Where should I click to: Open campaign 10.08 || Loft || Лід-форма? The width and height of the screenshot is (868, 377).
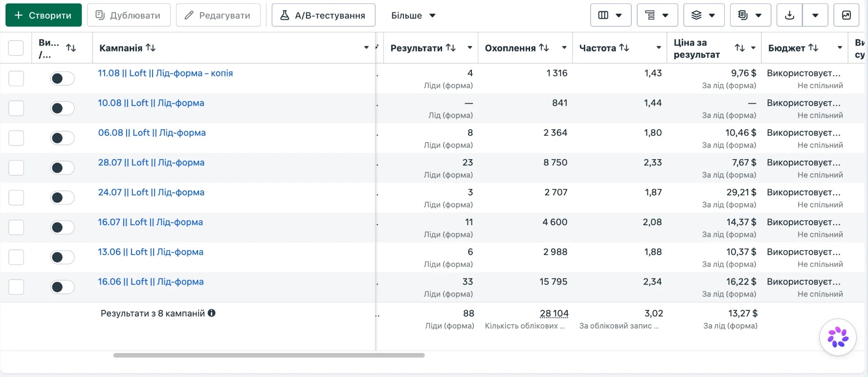point(151,103)
